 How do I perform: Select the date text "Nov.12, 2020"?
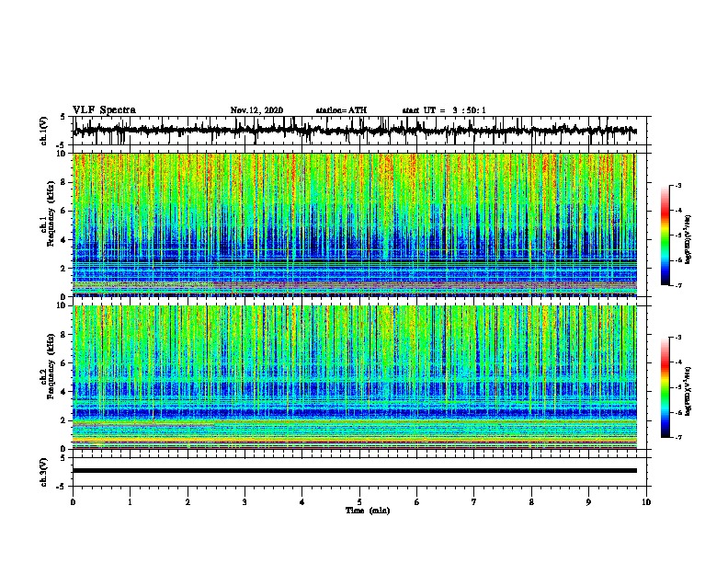point(256,110)
